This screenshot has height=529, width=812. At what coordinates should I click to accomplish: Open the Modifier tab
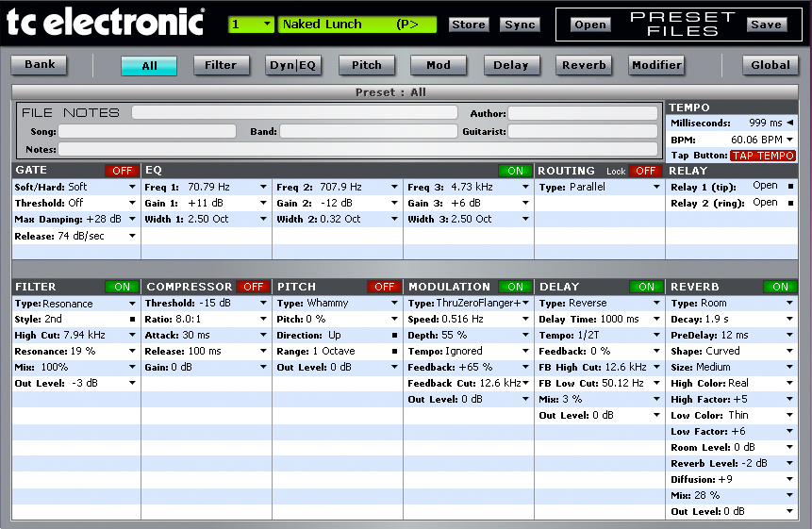[656, 65]
